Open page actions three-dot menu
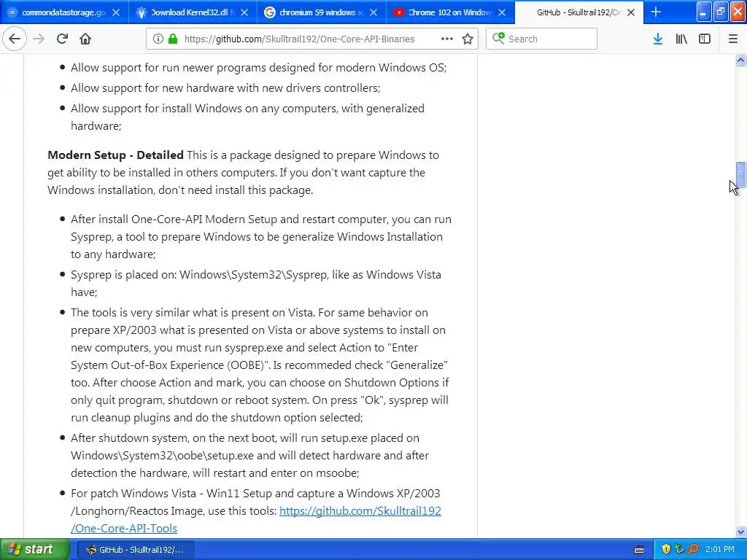747x560 pixels. (x=447, y=39)
